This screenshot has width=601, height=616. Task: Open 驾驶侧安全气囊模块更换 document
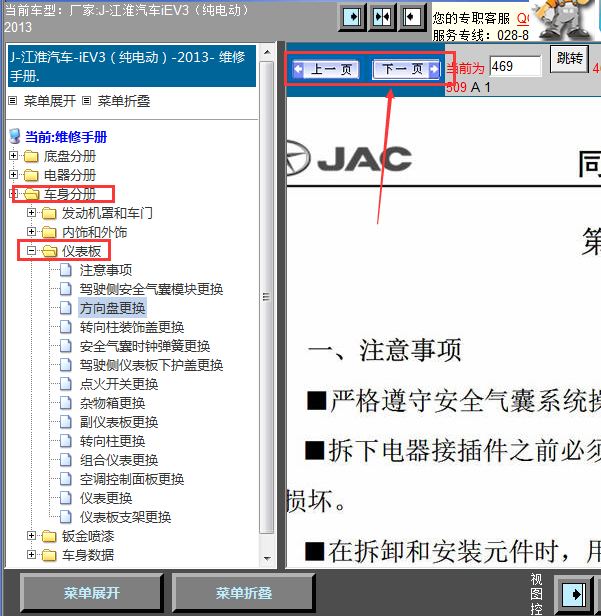click(x=151, y=290)
